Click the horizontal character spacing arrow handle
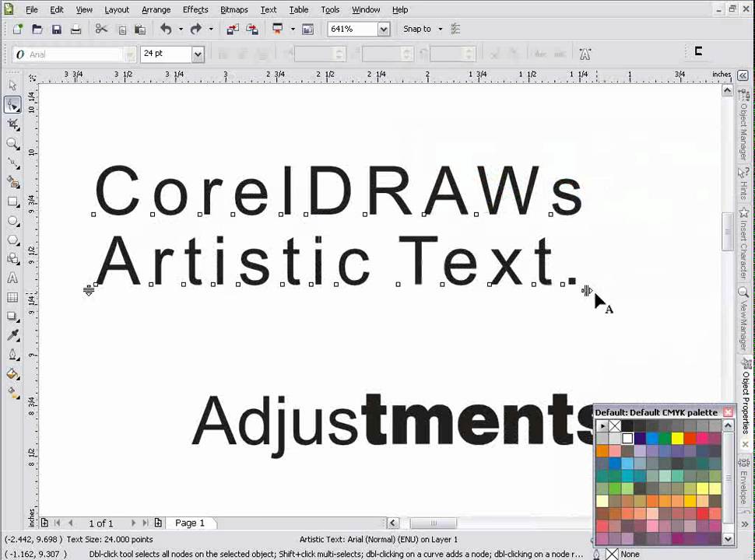The image size is (755, 560). tap(586, 291)
